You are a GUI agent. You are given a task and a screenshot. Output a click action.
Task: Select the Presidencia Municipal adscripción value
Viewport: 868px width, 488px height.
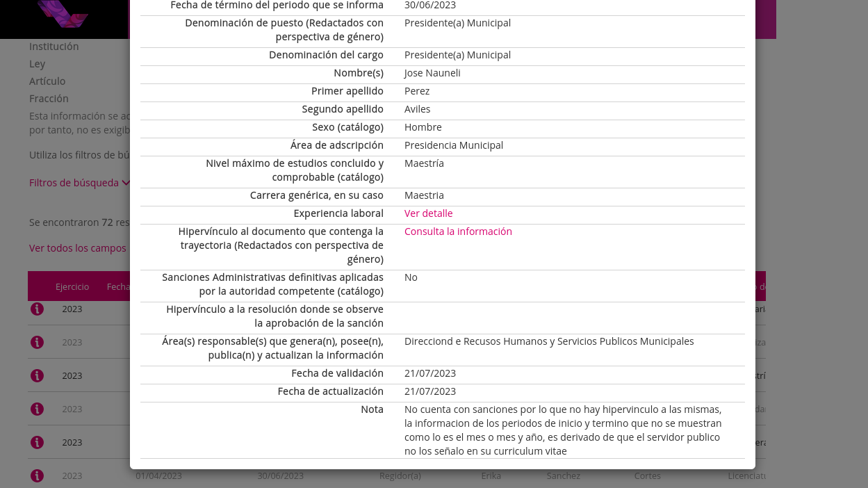pyautogui.click(x=454, y=145)
